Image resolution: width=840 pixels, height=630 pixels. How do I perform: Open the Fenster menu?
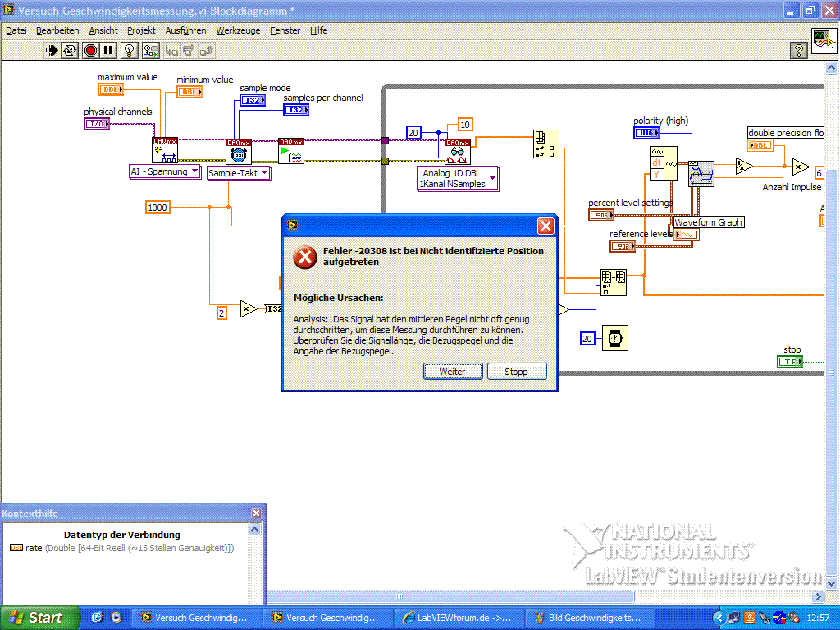(285, 30)
